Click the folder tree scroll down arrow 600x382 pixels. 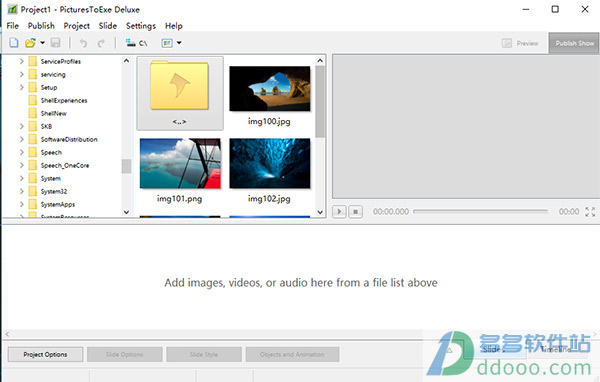click(x=126, y=212)
